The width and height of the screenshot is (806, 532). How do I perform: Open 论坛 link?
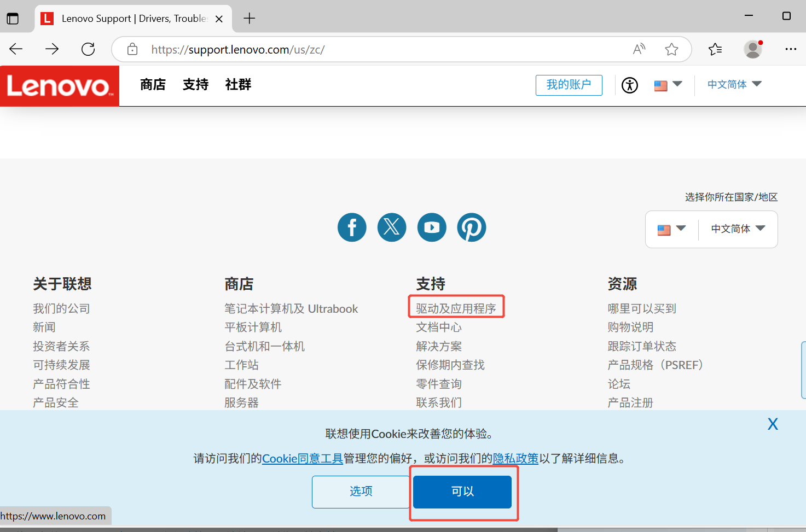tap(619, 384)
